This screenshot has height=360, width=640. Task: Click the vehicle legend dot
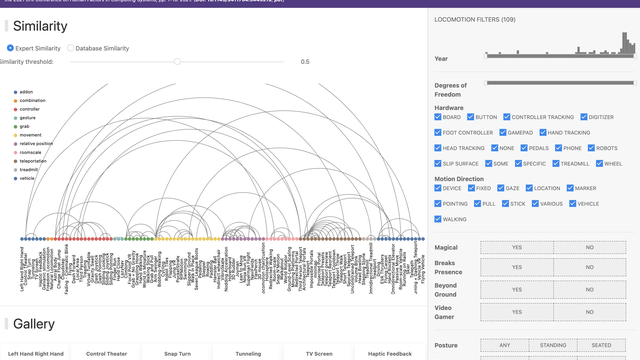(x=16, y=179)
